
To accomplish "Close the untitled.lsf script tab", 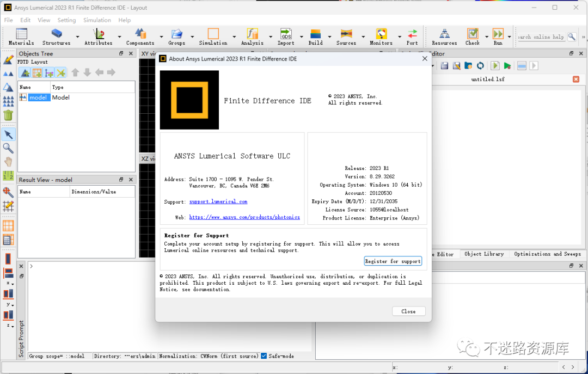I will [575, 79].
